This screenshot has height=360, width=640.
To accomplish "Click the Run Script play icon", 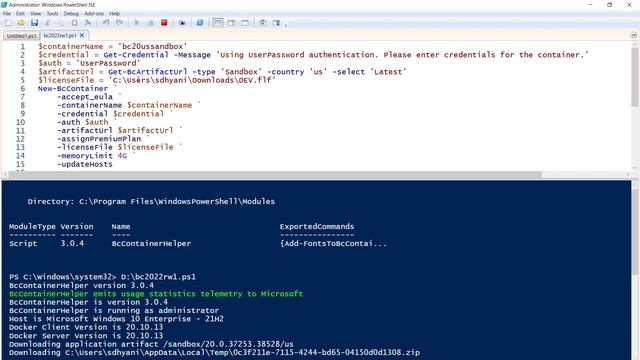I will [x=137, y=23].
